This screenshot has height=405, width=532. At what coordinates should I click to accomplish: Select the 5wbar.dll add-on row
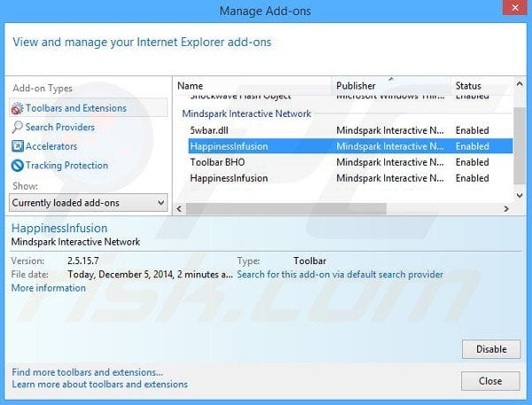350,130
